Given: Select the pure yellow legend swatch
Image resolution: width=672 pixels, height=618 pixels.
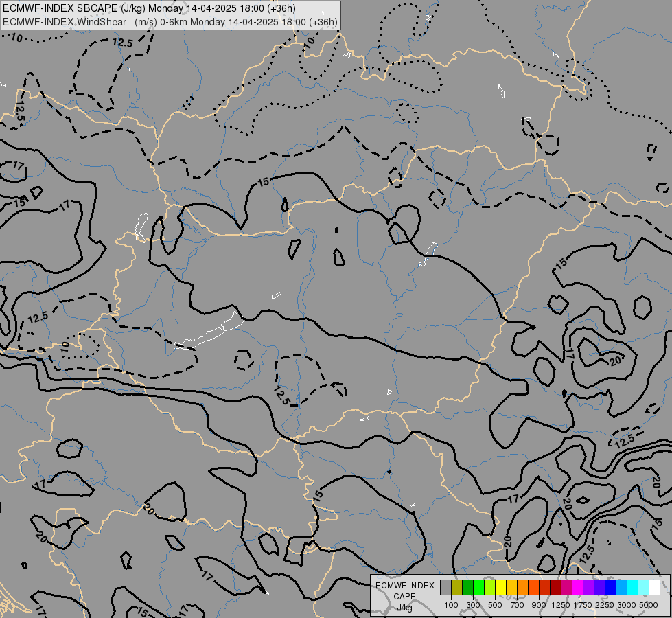Looking at the screenshot, I should (500, 587).
